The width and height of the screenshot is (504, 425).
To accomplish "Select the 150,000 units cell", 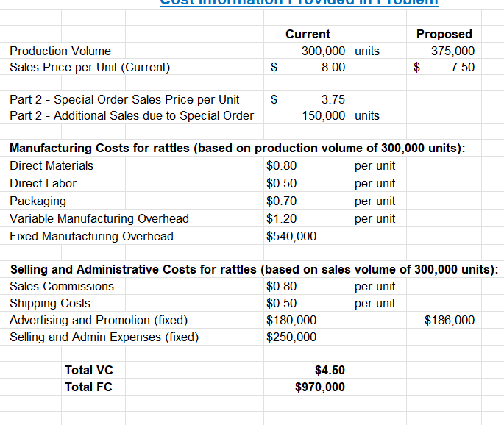I will coord(308,115).
